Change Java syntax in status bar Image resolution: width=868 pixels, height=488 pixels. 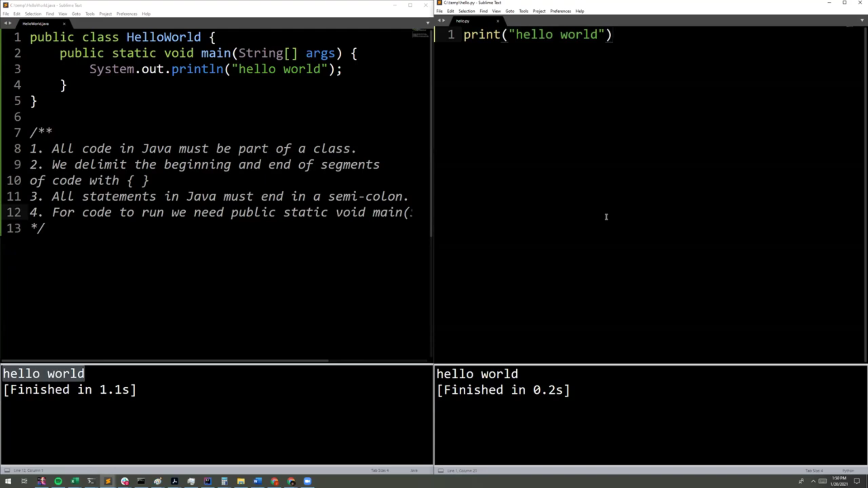tap(414, 470)
